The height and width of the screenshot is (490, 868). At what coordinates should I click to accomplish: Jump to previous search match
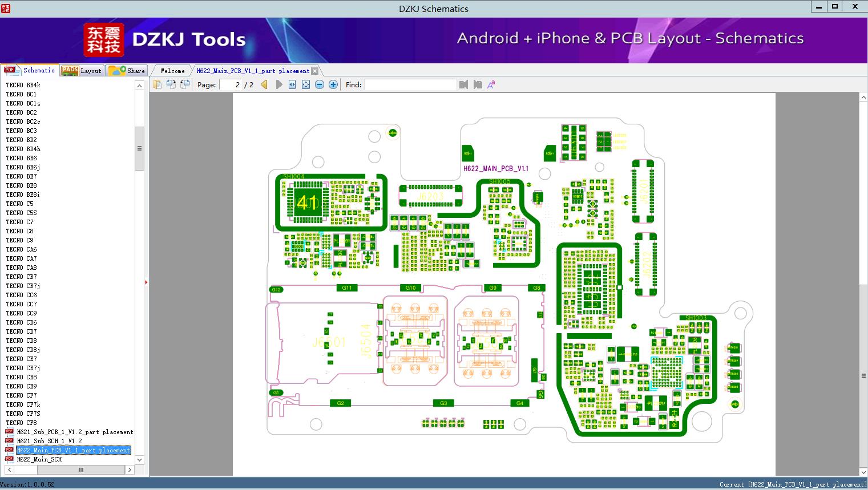[463, 84]
